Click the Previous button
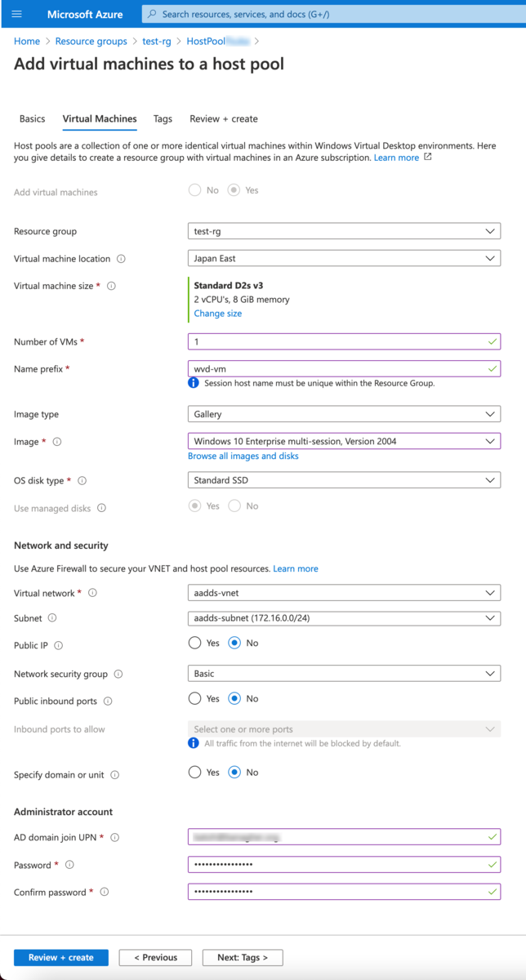Image resolution: width=526 pixels, height=980 pixels. pyautogui.click(x=155, y=957)
